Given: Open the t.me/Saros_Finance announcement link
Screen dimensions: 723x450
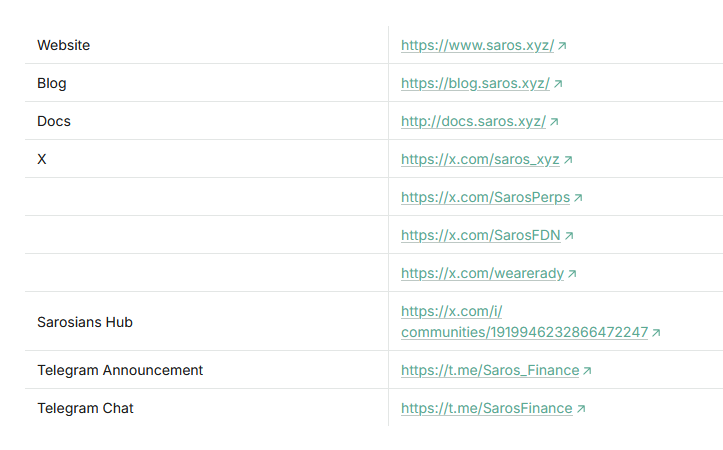Looking at the screenshot, I should point(490,371).
